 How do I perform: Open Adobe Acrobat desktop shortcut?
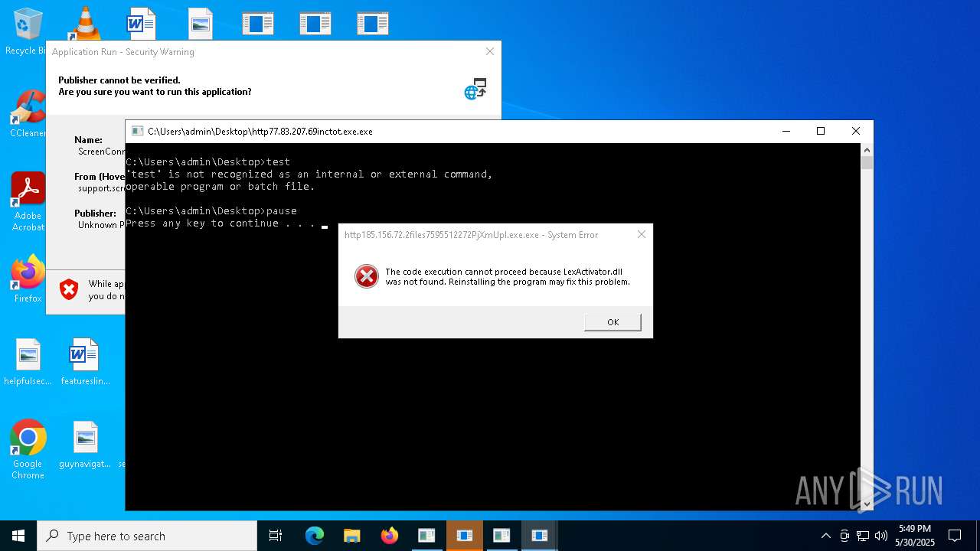pos(28,202)
